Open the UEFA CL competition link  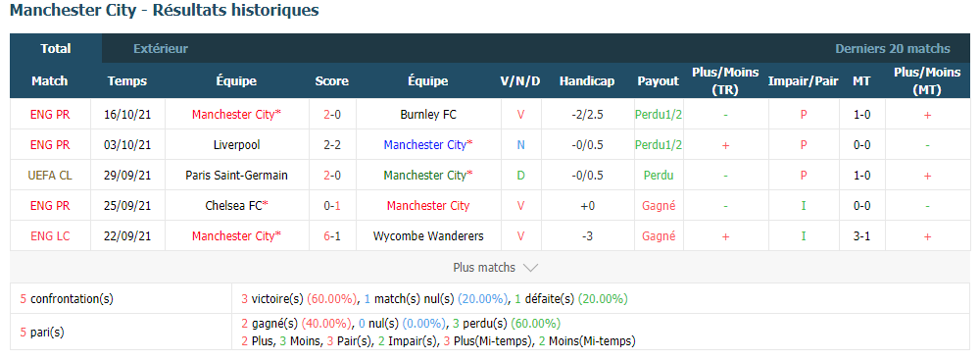pyautogui.click(x=50, y=176)
